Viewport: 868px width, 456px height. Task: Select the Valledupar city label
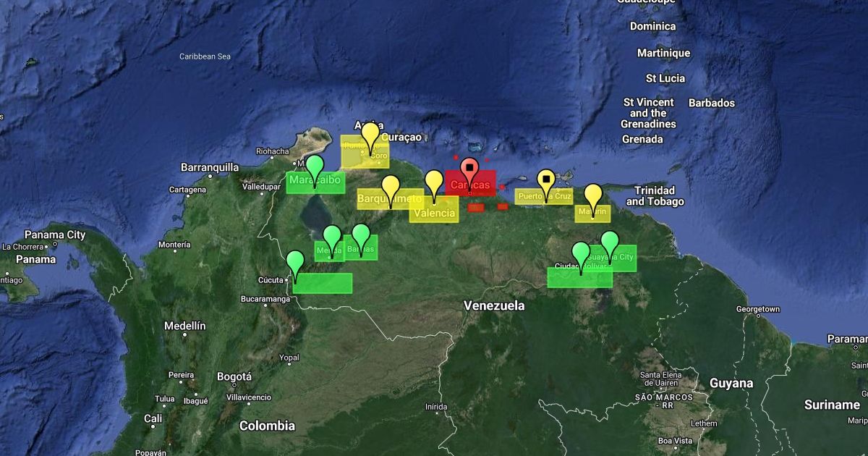pyautogui.click(x=260, y=186)
